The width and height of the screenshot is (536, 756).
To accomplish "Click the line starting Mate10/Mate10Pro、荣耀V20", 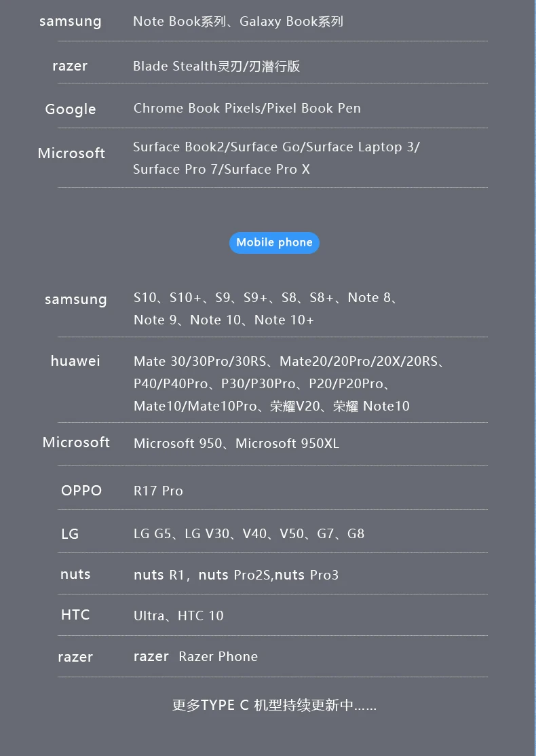I will point(272,406).
